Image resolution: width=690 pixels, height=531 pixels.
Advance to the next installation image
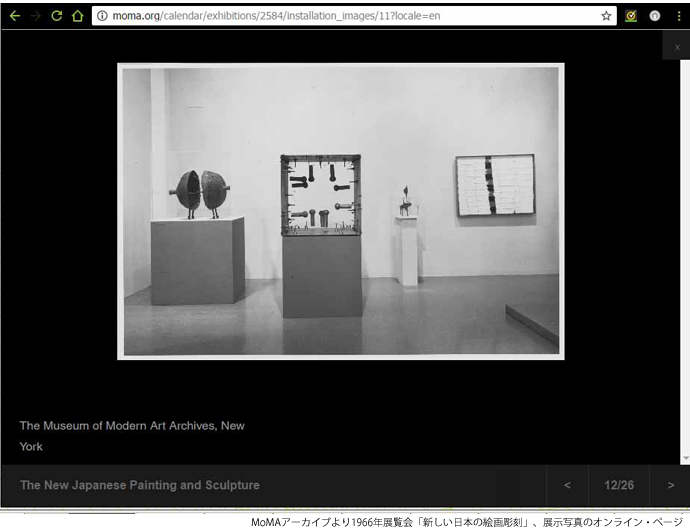pos(670,485)
